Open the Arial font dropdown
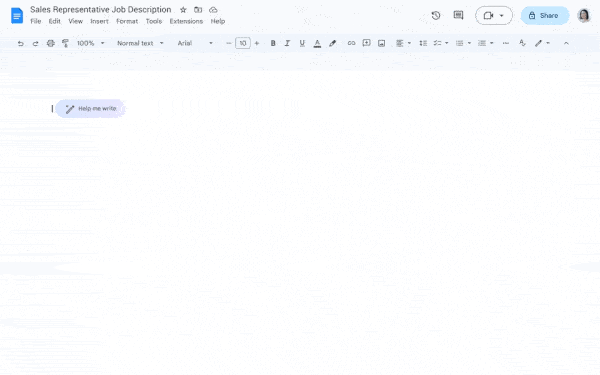The width and height of the screenshot is (600, 375). click(x=195, y=43)
